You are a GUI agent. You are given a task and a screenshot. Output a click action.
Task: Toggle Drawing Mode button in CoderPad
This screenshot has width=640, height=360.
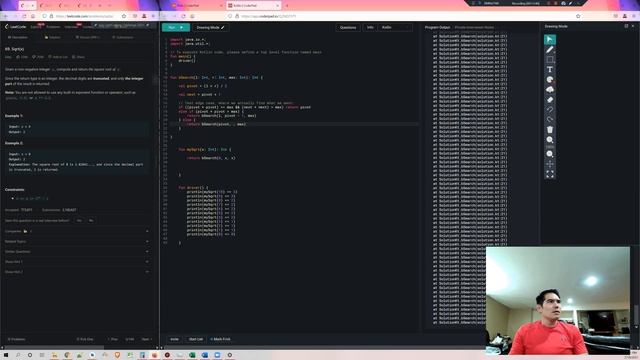210,27
